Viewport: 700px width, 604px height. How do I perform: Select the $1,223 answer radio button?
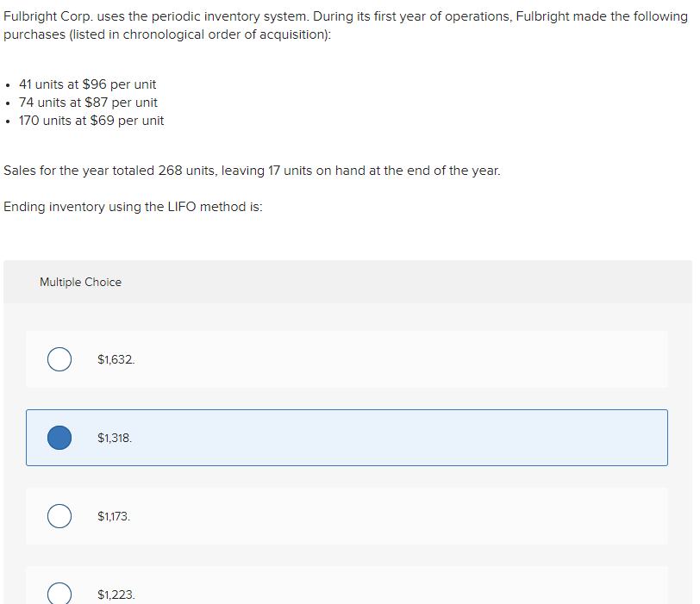point(59,594)
